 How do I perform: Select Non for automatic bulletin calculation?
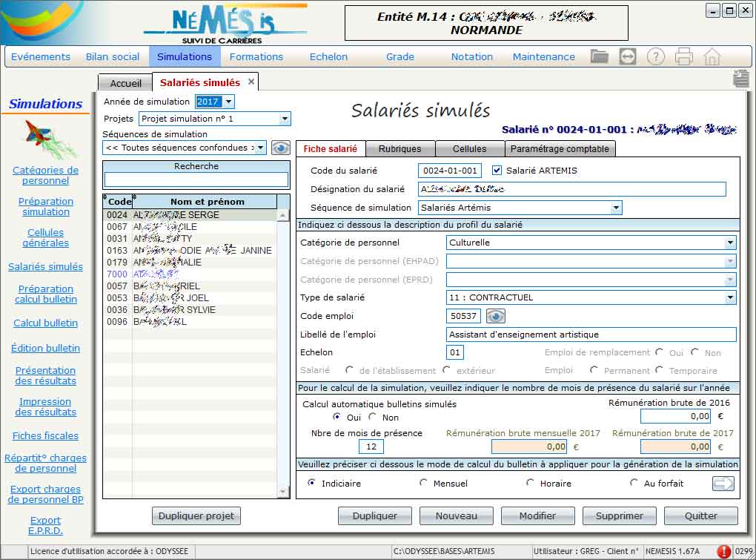click(x=372, y=418)
